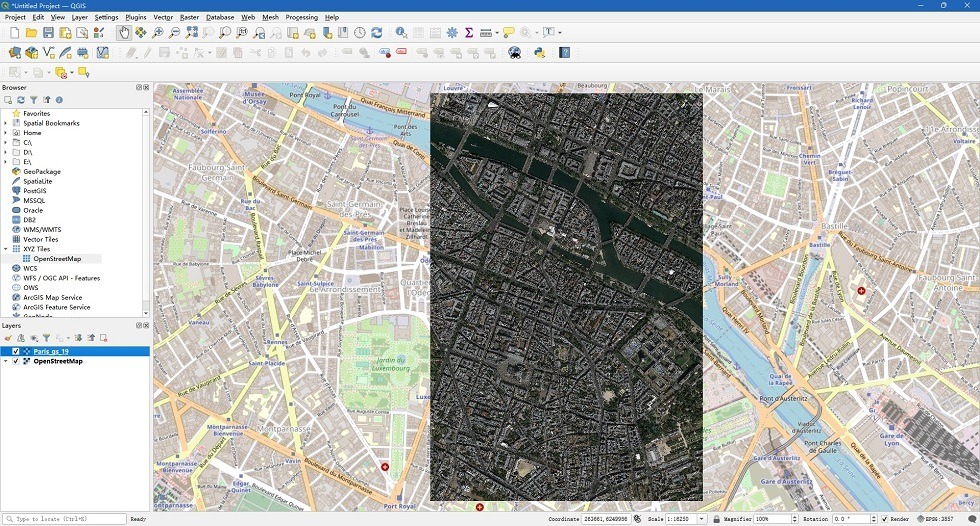
Task: Expand the Home folder in Browser
Action: click(x=6, y=133)
